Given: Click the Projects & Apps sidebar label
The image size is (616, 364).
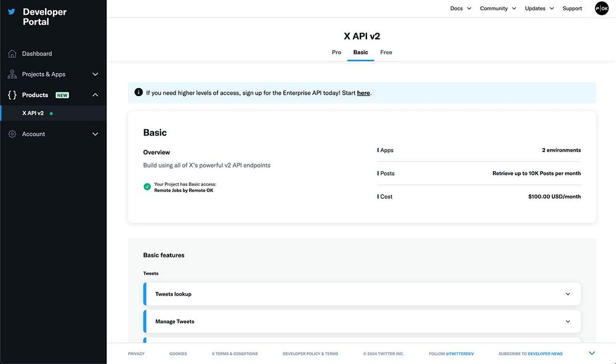Looking at the screenshot, I should (x=44, y=74).
